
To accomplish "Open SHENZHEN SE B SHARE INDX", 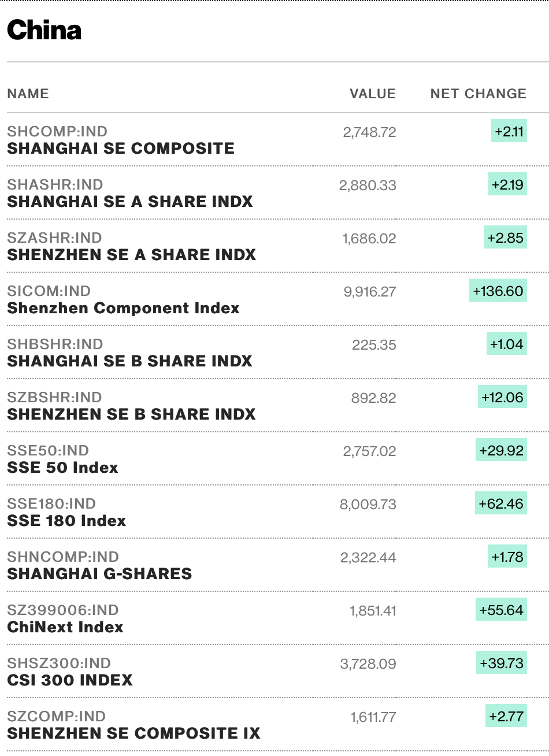I will pos(131,414).
